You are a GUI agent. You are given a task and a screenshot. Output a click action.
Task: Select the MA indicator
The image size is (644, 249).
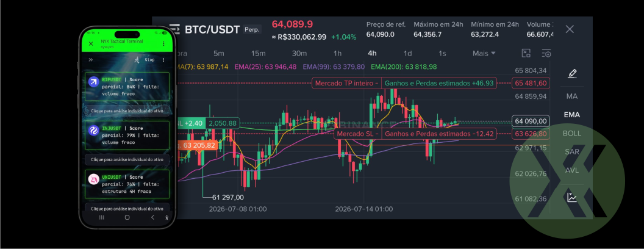tap(571, 96)
